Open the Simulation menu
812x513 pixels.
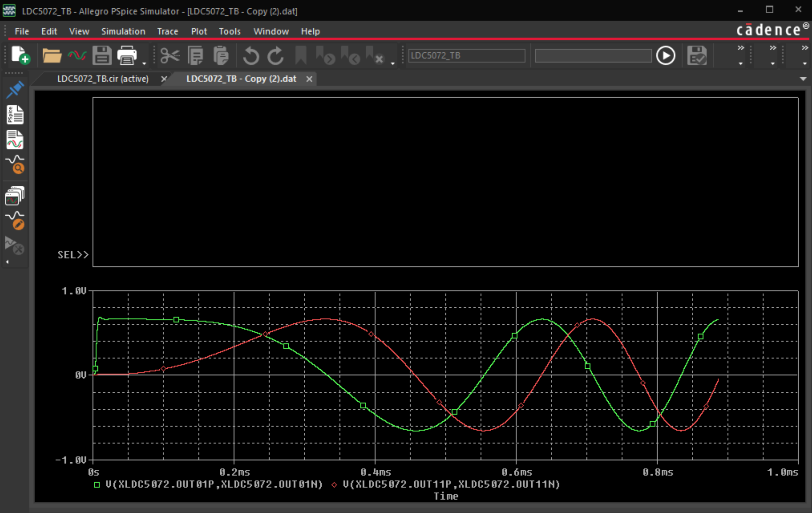pos(123,31)
